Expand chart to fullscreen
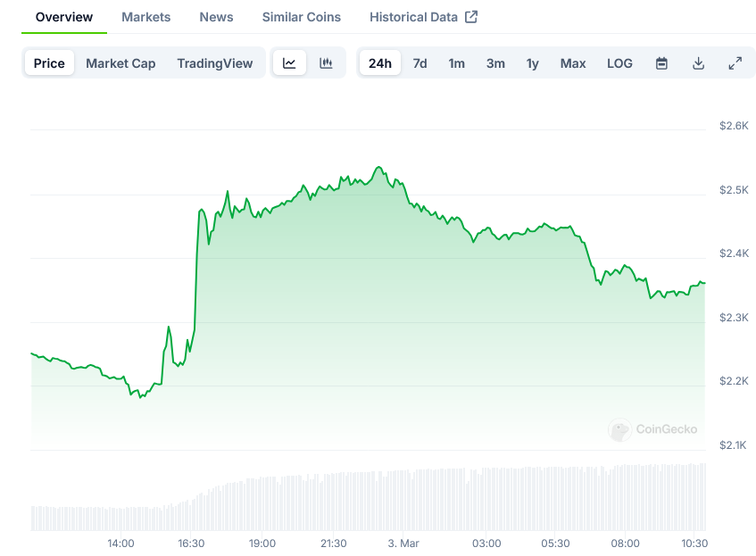 (x=735, y=63)
